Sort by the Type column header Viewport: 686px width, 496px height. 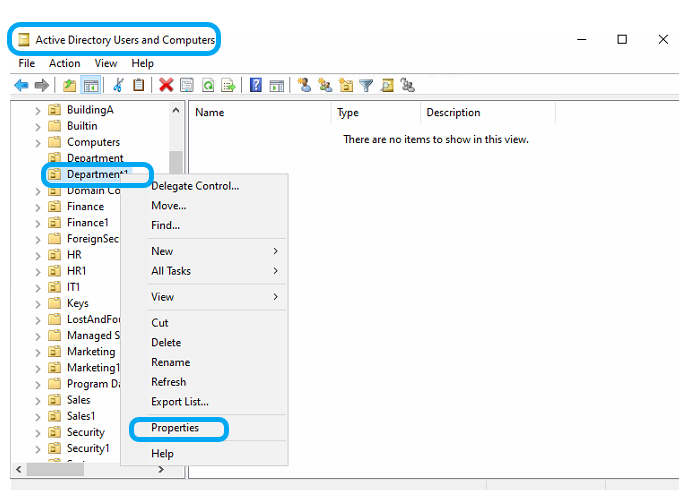pyautogui.click(x=376, y=112)
